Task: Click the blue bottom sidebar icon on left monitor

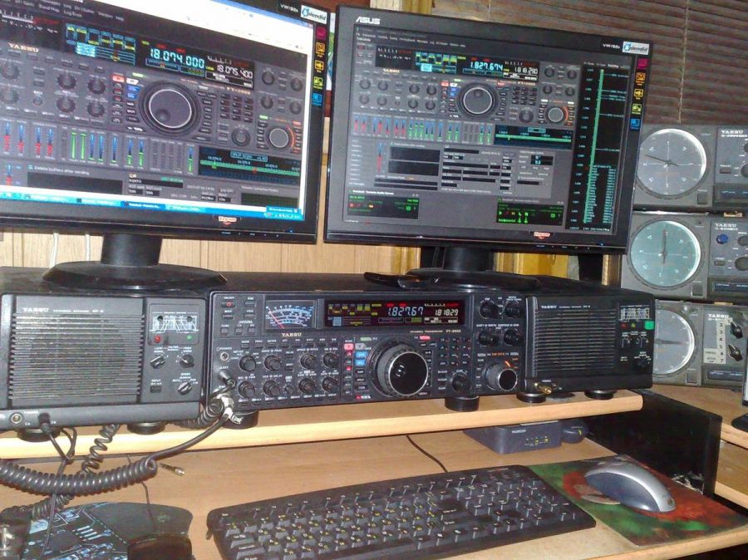Action: click(x=317, y=99)
